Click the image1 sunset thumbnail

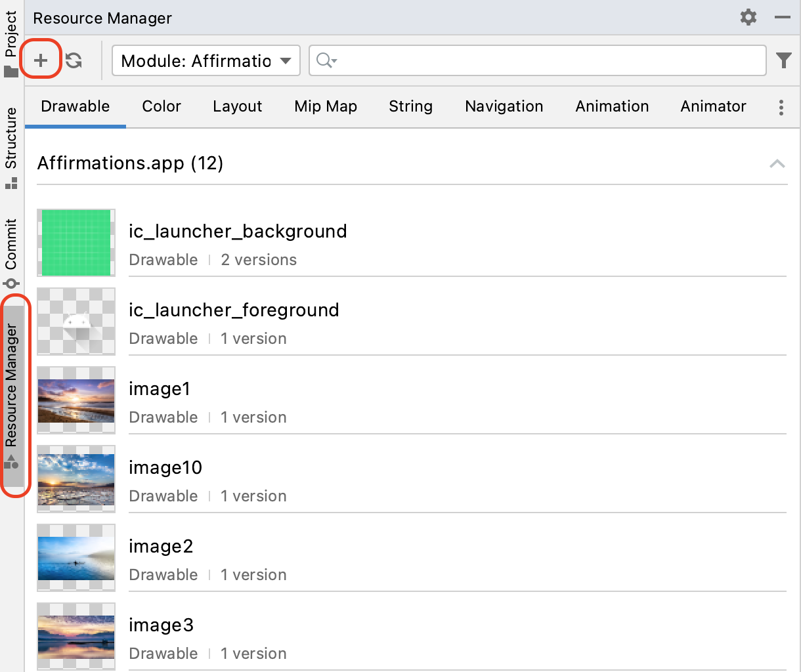tap(76, 400)
